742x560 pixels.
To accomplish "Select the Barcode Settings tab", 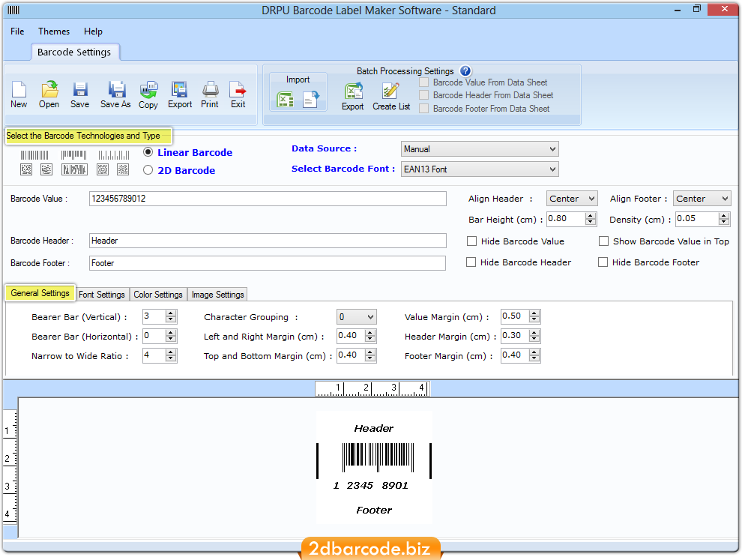I will coord(74,52).
